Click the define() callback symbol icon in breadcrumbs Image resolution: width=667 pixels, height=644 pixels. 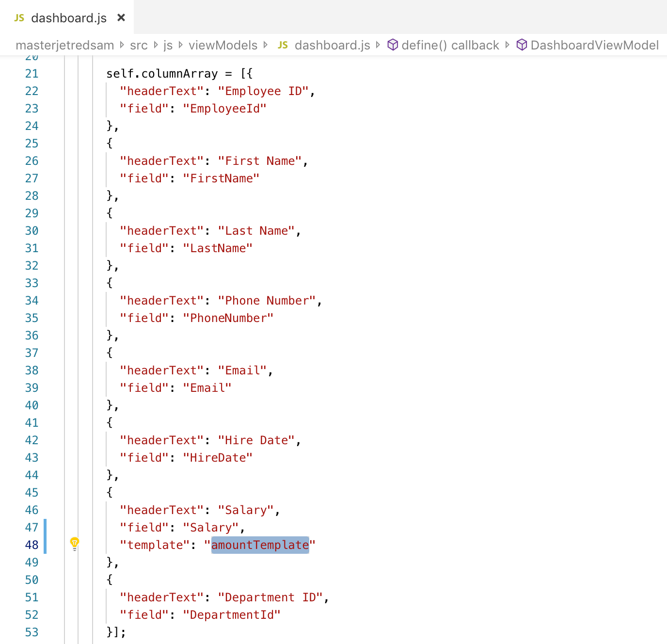click(393, 45)
